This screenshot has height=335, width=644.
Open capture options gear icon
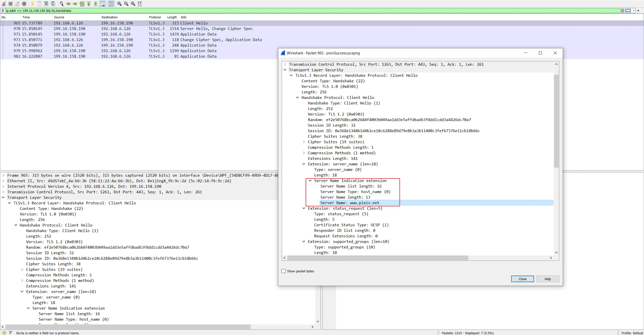pyautogui.click(x=24, y=4)
